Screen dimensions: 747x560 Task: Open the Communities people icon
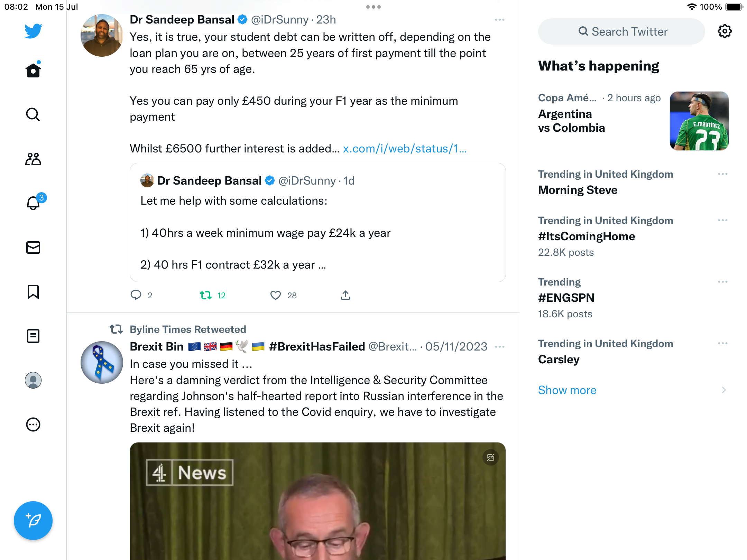click(33, 159)
